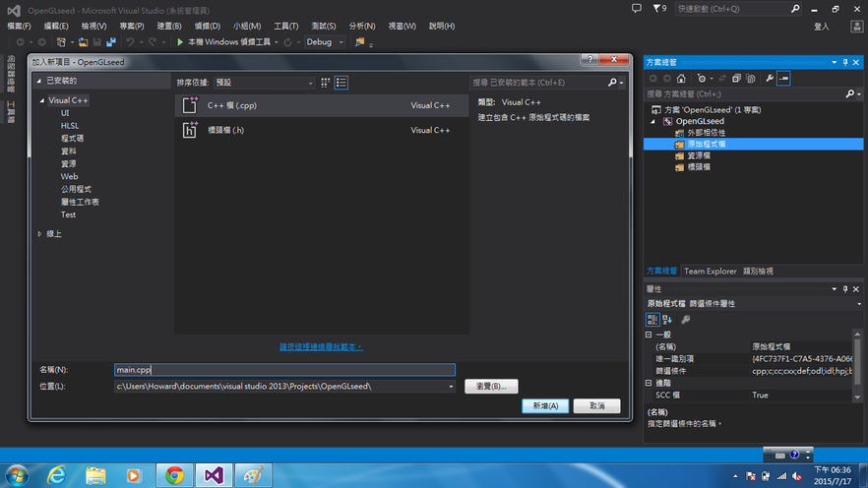Open the 位置 location path dropdown
This screenshot has height=488, width=868.
pyautogui.click(x=451, y=387)
